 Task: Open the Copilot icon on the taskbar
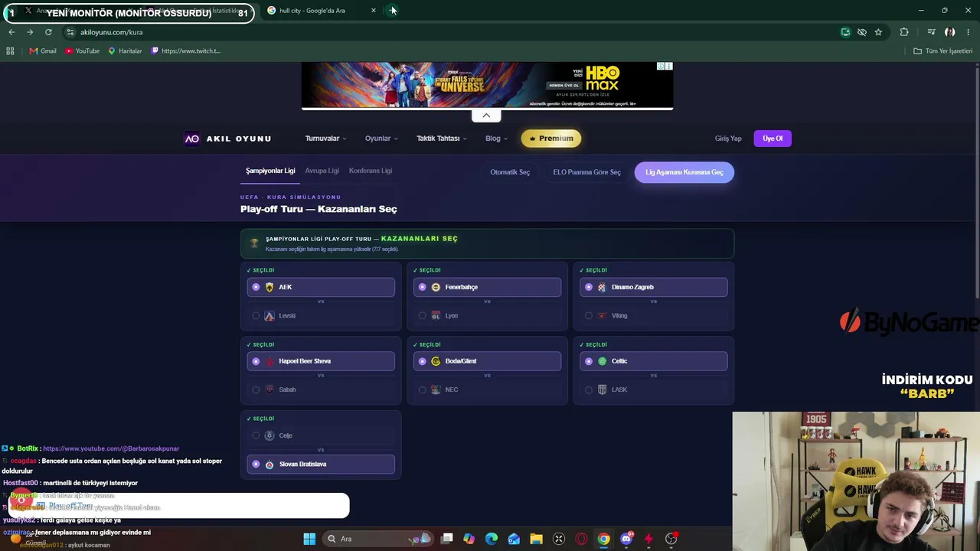pos(469,539)
